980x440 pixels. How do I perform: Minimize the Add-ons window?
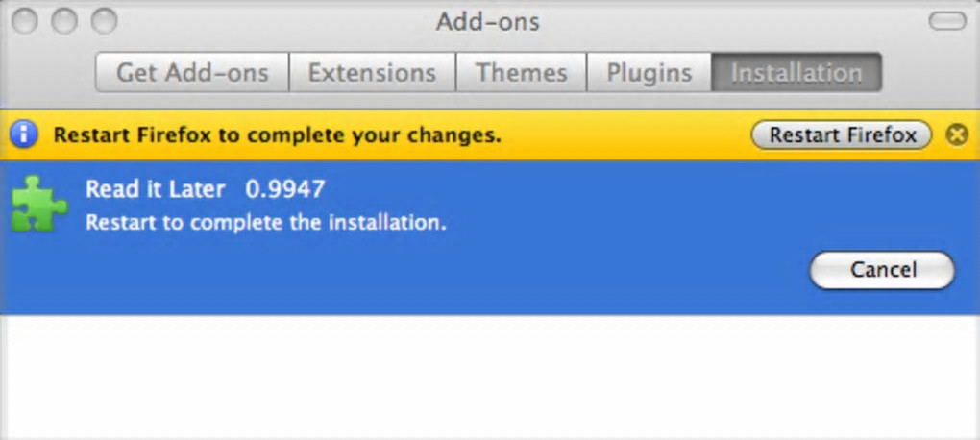click(63, 21)
